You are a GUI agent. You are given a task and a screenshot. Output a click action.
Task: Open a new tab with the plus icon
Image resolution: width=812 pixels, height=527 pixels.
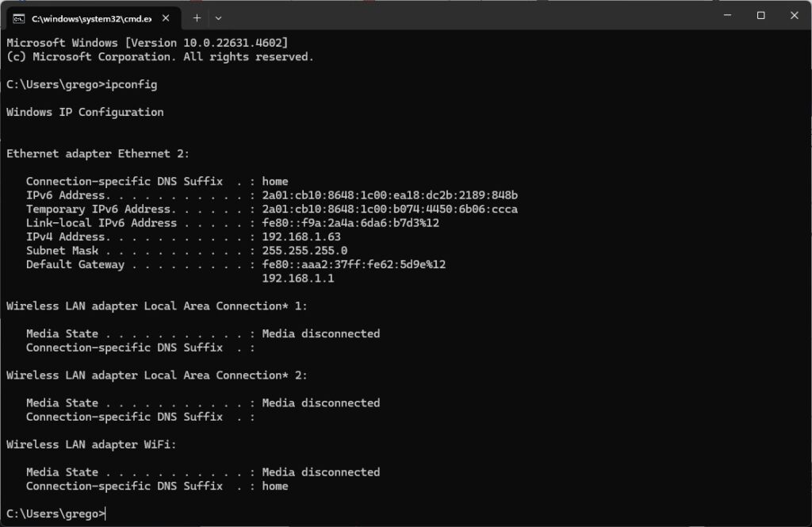click(195, 17)
